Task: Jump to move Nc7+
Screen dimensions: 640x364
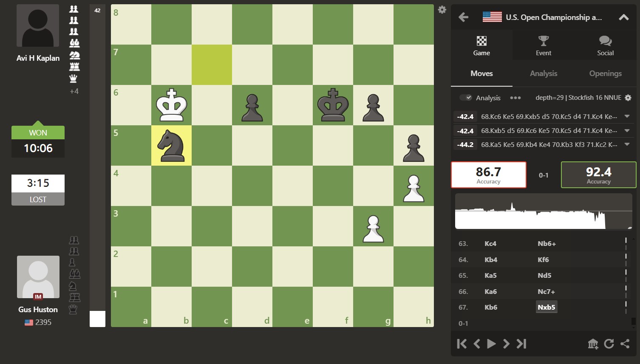Action: 546,291
